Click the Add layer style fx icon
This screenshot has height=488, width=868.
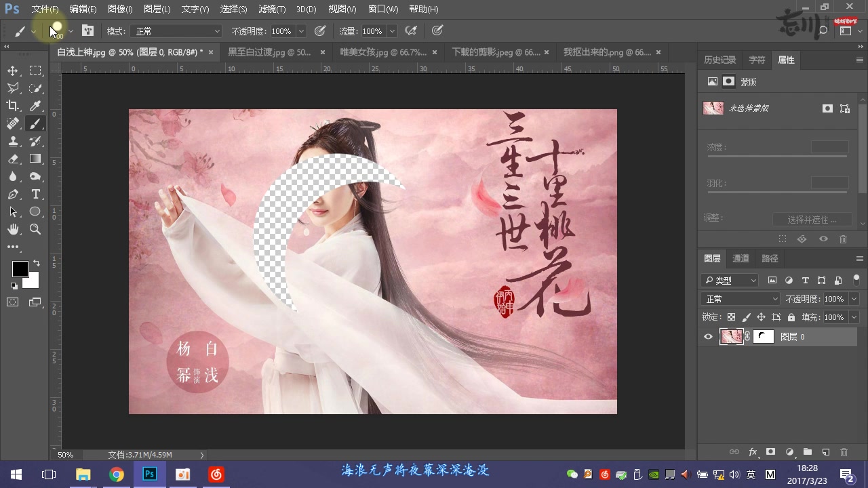click(x=753, y=452)
